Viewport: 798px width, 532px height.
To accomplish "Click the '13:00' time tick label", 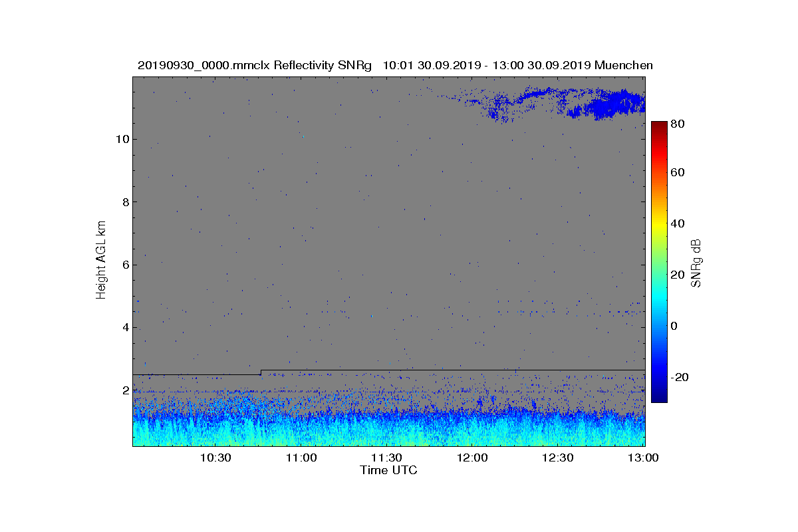I will coord(644,458).
